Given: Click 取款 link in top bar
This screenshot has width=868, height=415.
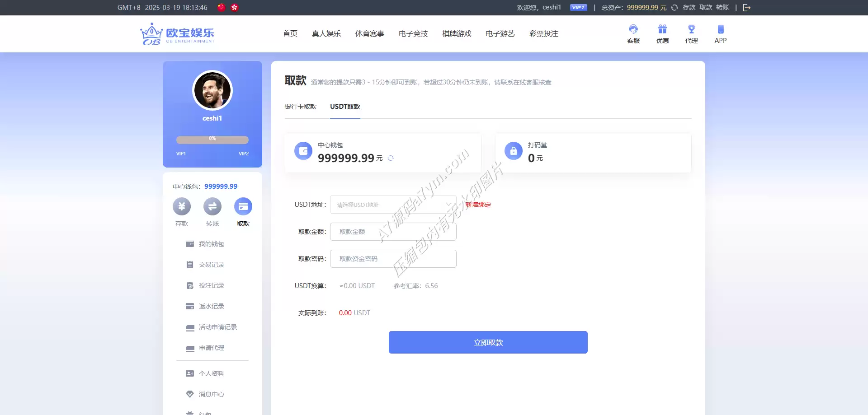Looking at the screenshot, I should click(706, 8).
